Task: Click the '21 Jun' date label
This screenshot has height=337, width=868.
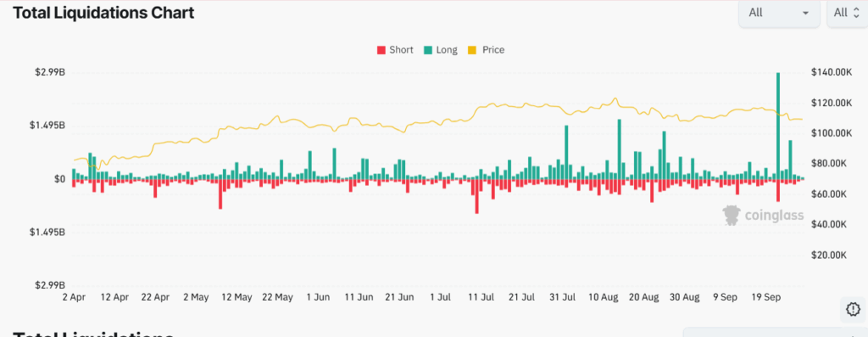Action: (x=400, y=298)
